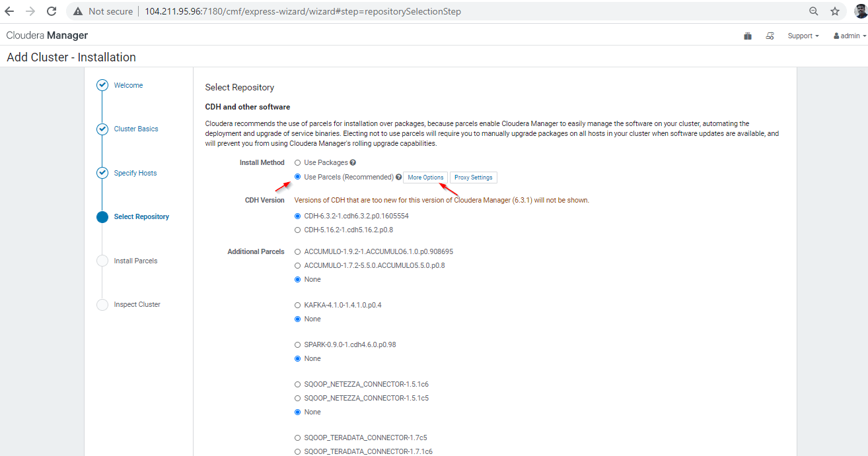This screenshot has height=456, width=868.
Task: Select Use Parcels (Recommended) radio button
Action: coord(297,177)
